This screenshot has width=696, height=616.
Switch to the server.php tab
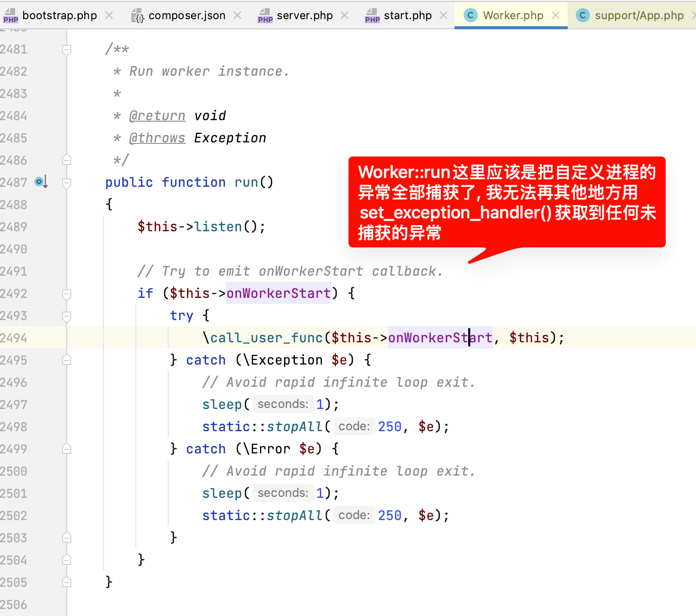tap(305, 16)
